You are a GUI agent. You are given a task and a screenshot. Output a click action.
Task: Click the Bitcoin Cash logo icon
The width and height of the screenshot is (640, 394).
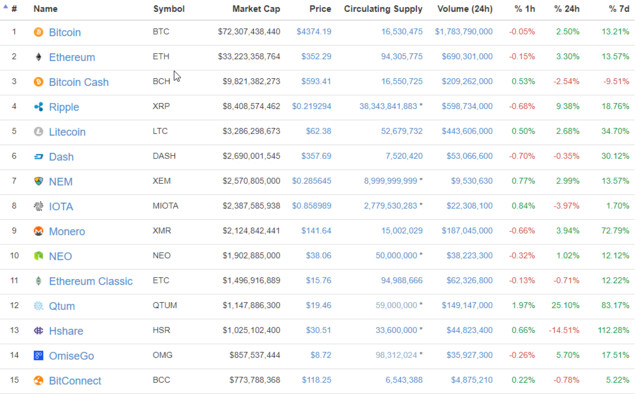coord(38,82)
